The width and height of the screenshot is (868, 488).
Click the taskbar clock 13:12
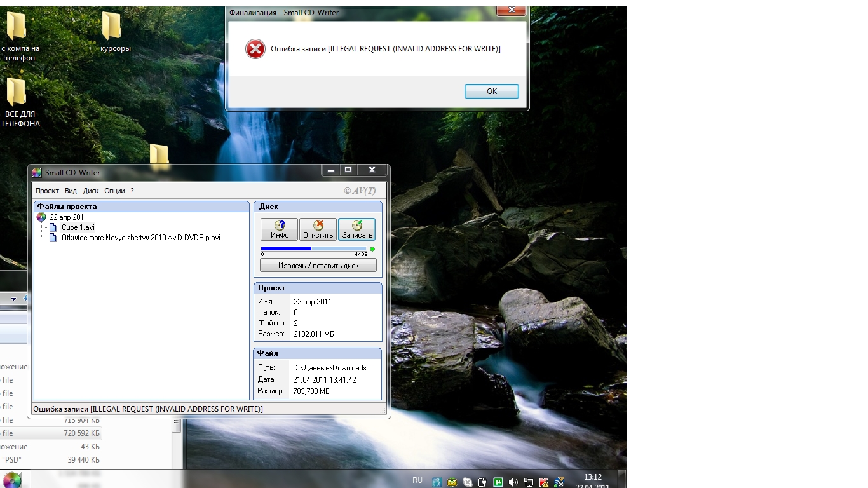point(592,477)
